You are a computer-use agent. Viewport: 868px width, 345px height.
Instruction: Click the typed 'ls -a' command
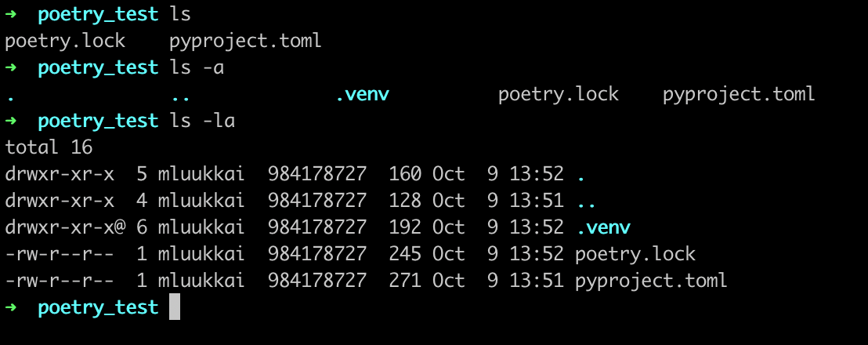tap(197, 67)
